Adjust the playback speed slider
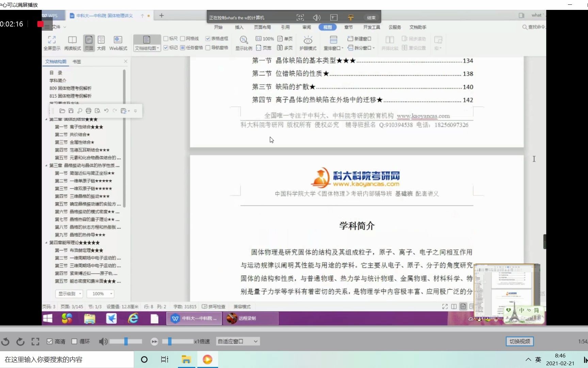The image size is (588, 368). click(178, 341)
